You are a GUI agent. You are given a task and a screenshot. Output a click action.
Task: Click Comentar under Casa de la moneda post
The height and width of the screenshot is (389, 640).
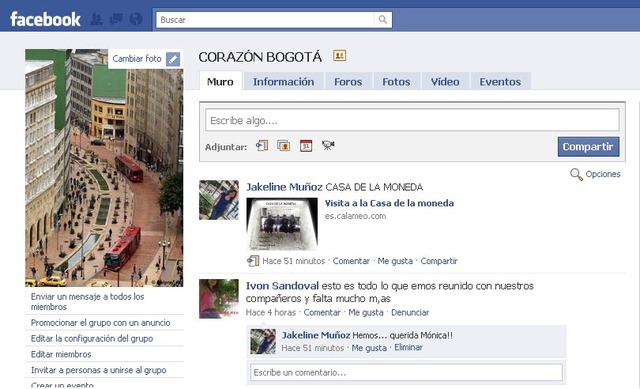tap(351, 261)
